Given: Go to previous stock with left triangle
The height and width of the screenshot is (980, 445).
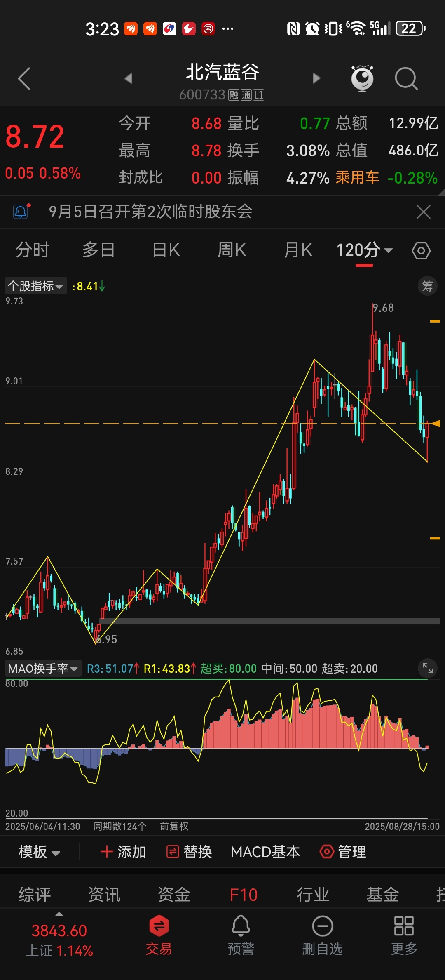Looking at the screenshot, I should point(129,78).
